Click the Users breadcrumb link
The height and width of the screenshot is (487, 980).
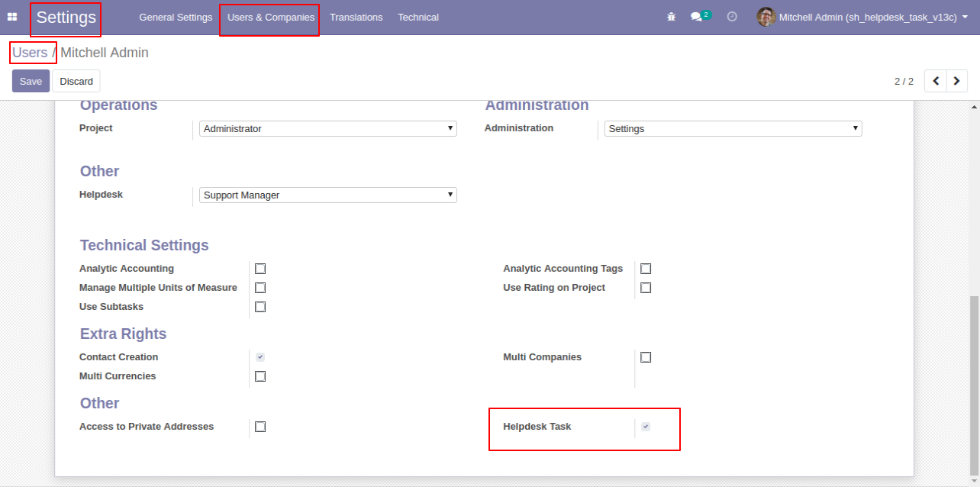[30, 53]
